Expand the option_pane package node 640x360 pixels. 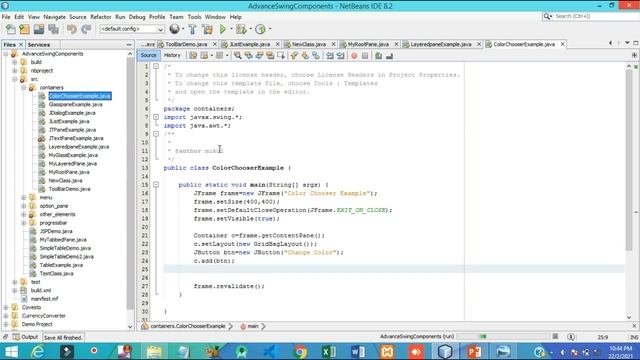[x=24, y=206]
